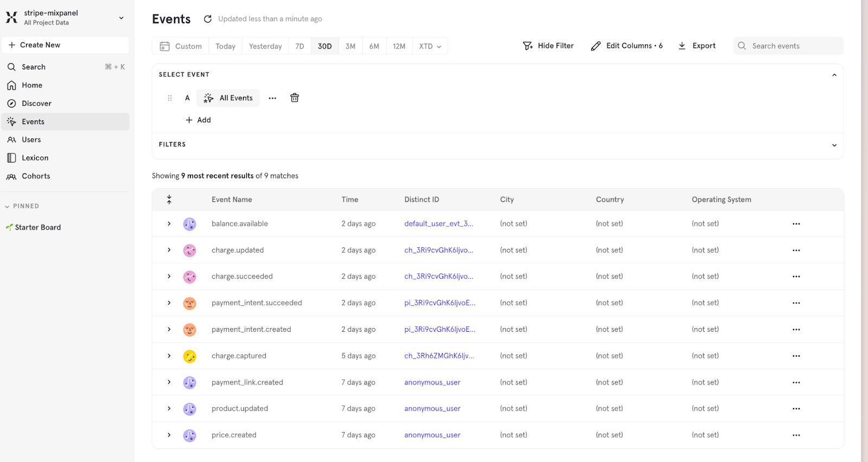Open more options beside All Events
This screenshot has width=868, height=462.
pyautogui.click(x=272, y=98)
